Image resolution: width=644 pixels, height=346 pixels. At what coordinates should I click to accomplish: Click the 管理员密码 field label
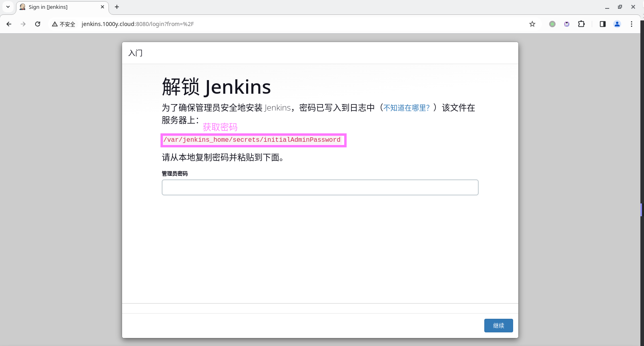[x=175, y=173]
